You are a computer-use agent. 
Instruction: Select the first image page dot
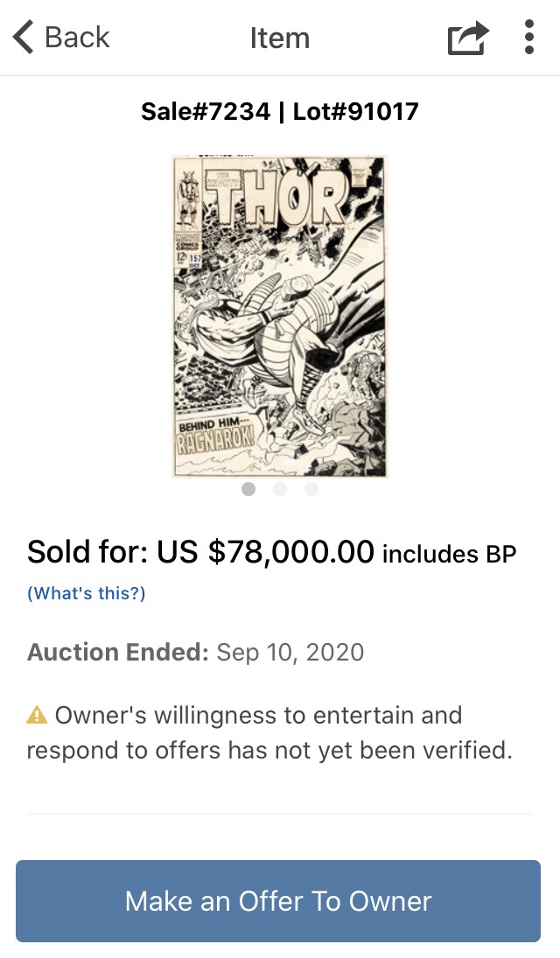coord(248,489)
